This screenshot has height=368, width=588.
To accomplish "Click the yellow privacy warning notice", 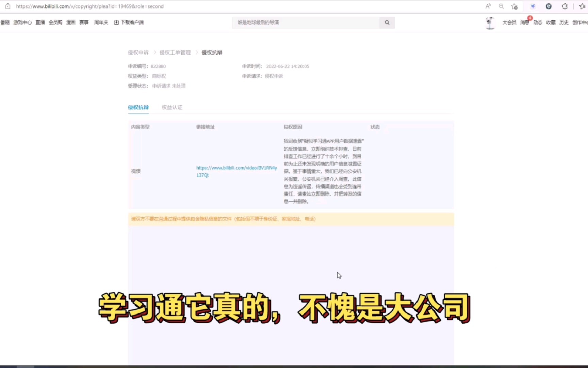I will (291, 219).
